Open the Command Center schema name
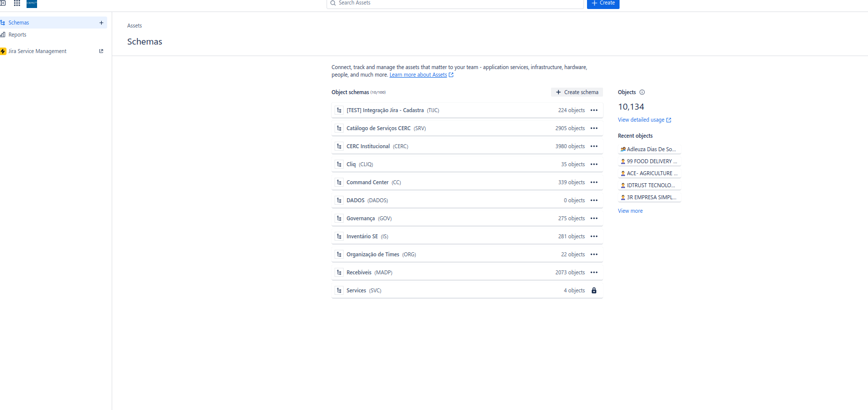Viewport: 868px width, 410px height. tap(368, 182)
